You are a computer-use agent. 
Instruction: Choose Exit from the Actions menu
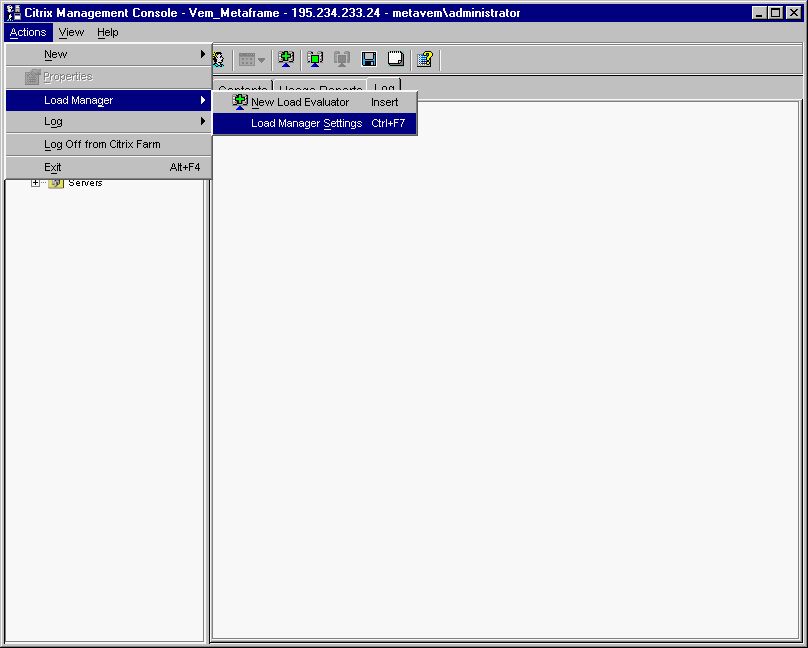109,167
